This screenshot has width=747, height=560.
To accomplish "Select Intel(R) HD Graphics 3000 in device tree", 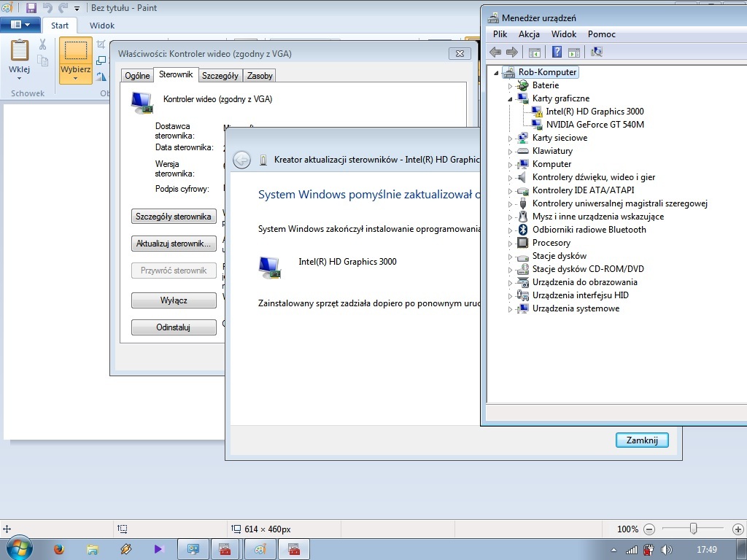I will tap(595, 112).
